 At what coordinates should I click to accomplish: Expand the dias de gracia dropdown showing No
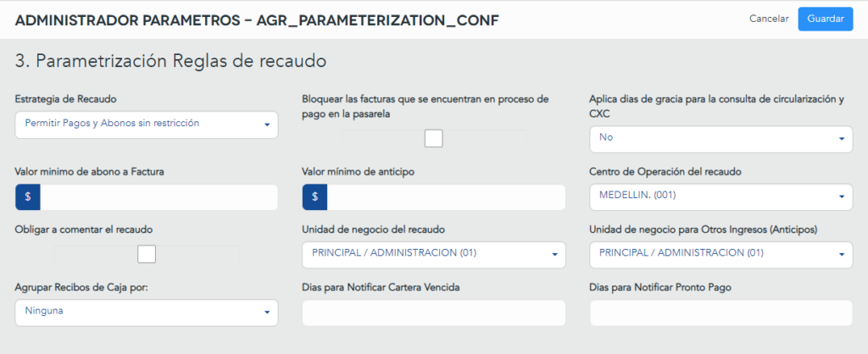tap(721, 138)
